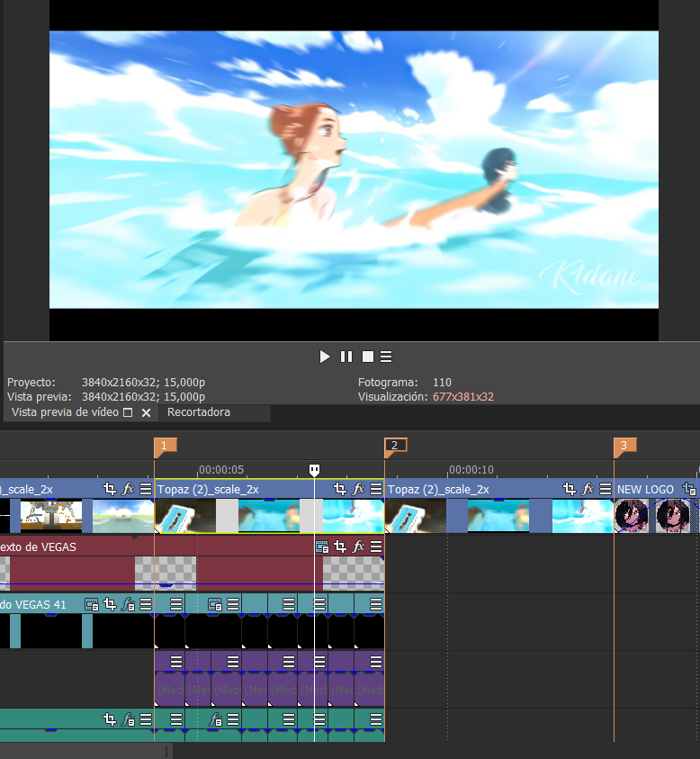This screenshot has width=700, height=759.
Task: Switch to the Recortadora tab
Action: 198,412
